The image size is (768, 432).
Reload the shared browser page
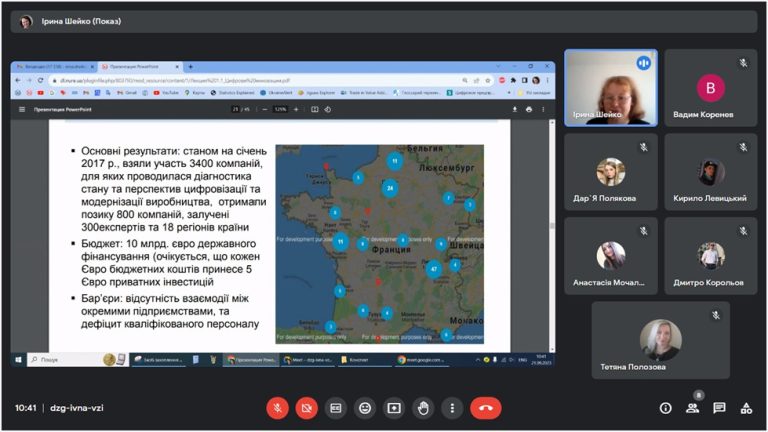[x=41, y=80]
